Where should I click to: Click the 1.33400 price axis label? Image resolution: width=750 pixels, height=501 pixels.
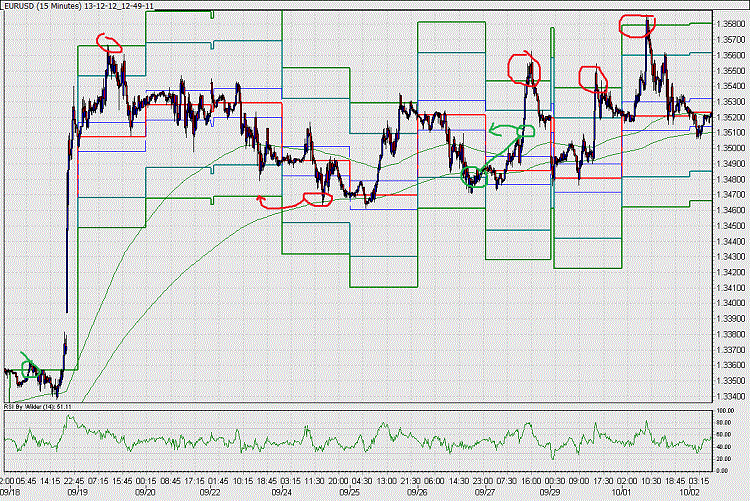point(730,396)
